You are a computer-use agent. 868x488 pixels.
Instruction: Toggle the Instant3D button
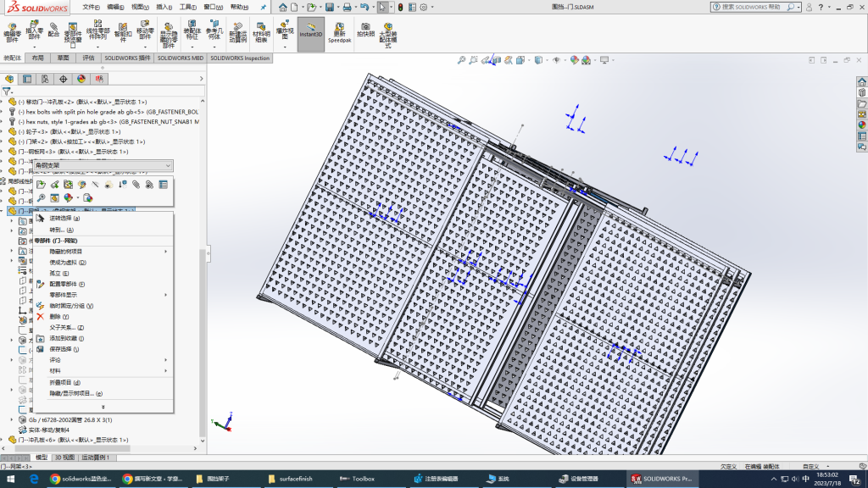(311, 32)
